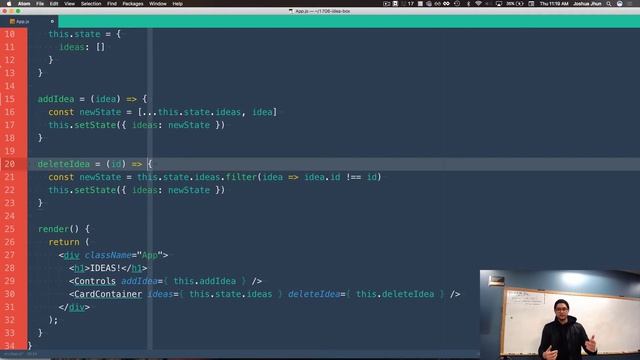
Task: Click 'return' keyword on line 26
Action: click(x=64, y=242)
